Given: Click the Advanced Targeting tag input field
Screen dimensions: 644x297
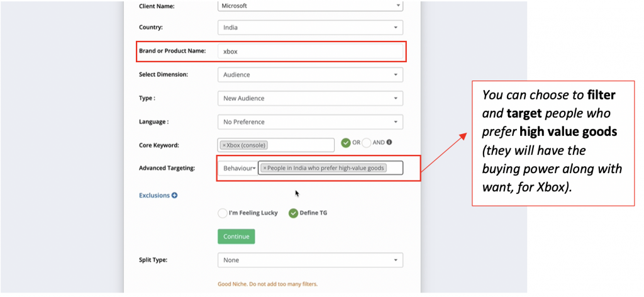Looking at the screenshot, I should click(330, 167).
